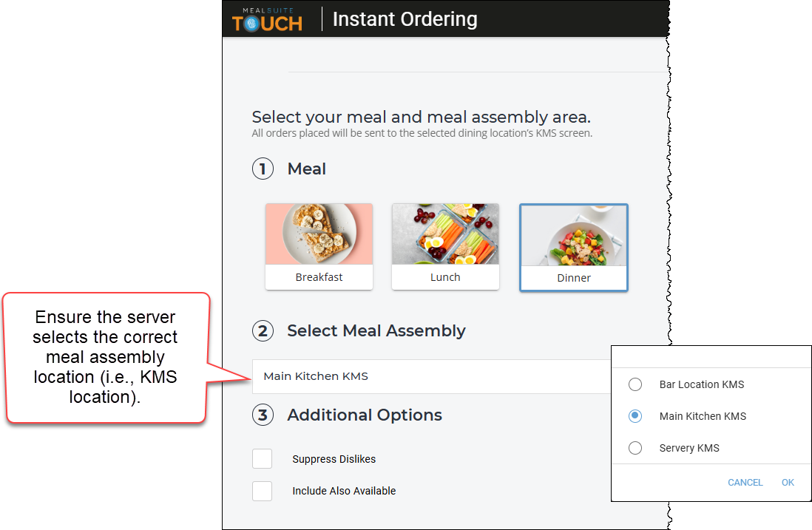The image size is (812, 530).
Task: Click the Additional Options heading
Action: click(365, 415)
